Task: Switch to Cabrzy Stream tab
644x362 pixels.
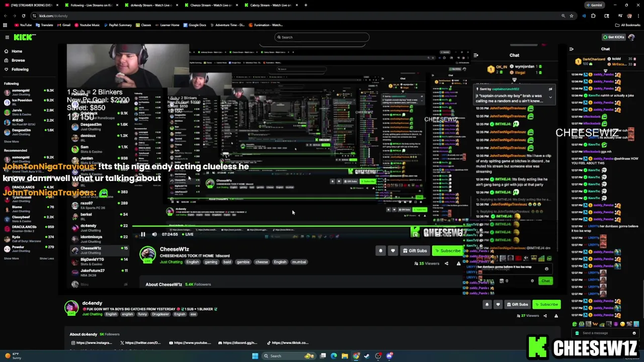Action: coord(270,5)
